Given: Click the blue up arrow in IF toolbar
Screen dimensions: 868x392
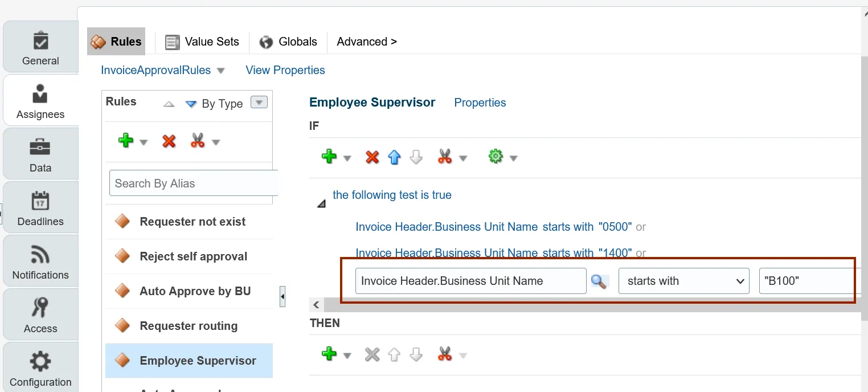Looking at the screenshot, I should tap(394, 157).
